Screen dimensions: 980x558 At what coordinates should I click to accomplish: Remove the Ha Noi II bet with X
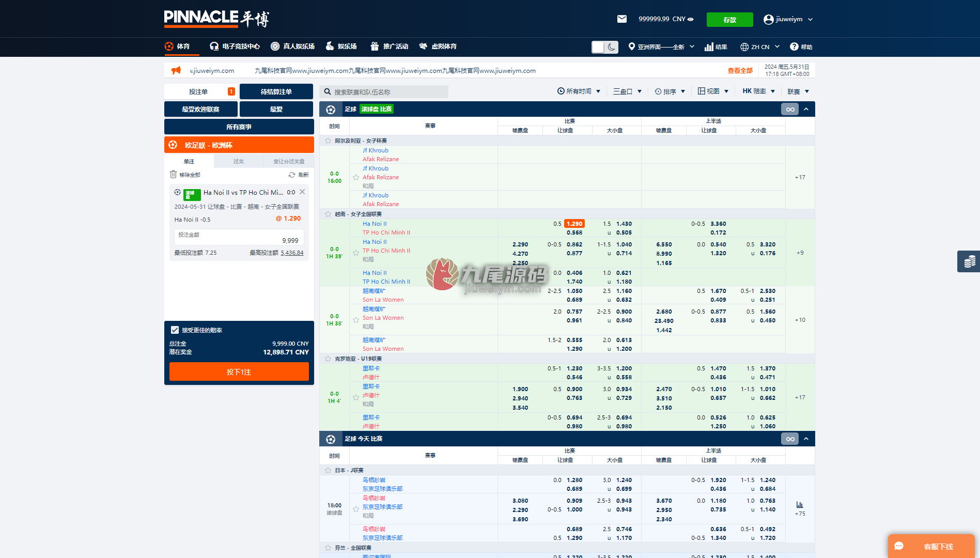click(302, 192)
